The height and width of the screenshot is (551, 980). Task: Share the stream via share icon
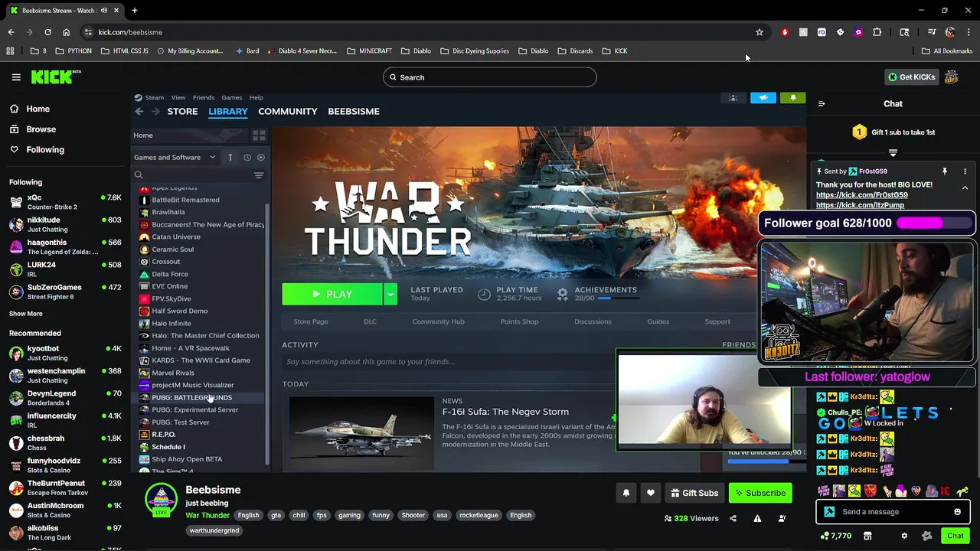tap(733, 519)
